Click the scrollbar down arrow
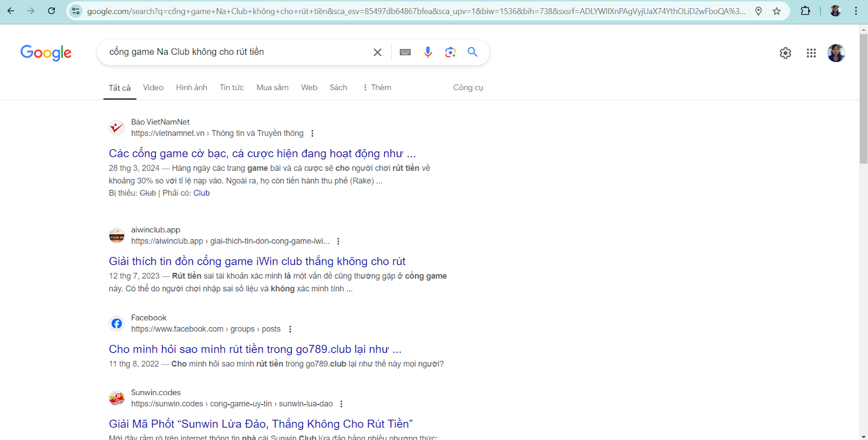The height and width of the screenshot is (440, 868). tap(864, 436)
